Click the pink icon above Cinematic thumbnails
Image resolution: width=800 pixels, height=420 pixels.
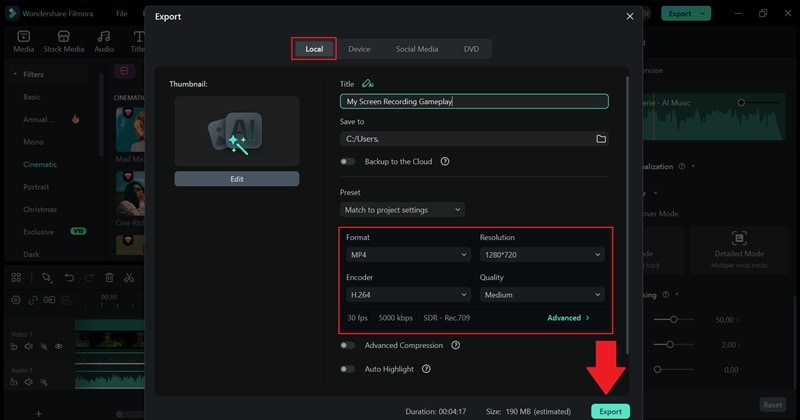(124, 71)
